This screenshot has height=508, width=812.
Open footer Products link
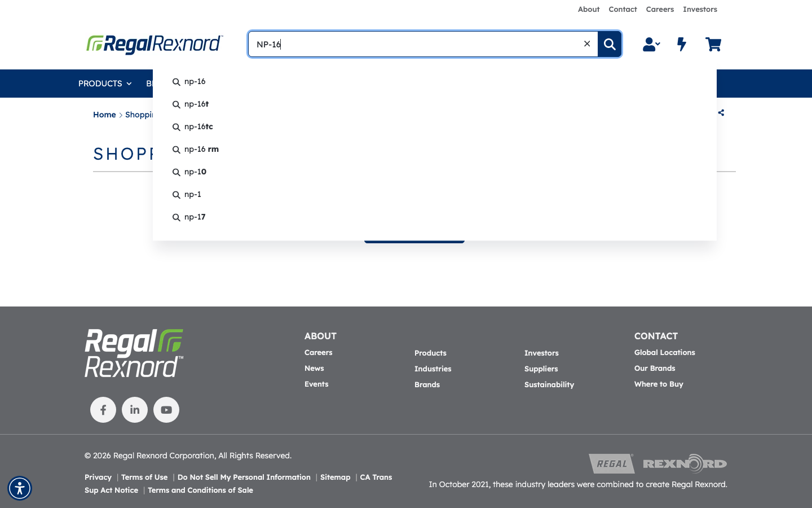click(430, 353)
